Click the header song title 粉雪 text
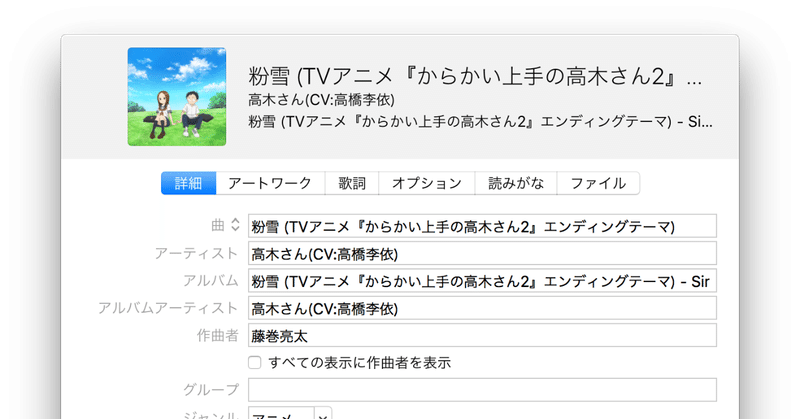The height and width of the screenshot is (419, 800). pos(475,77)
